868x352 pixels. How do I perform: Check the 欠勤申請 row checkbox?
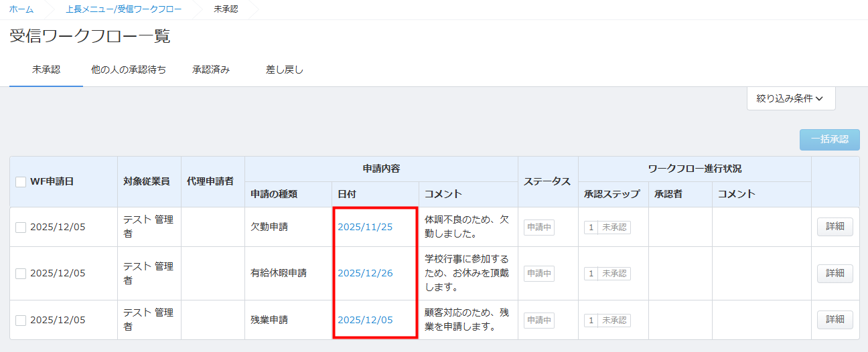coord(21,228)
